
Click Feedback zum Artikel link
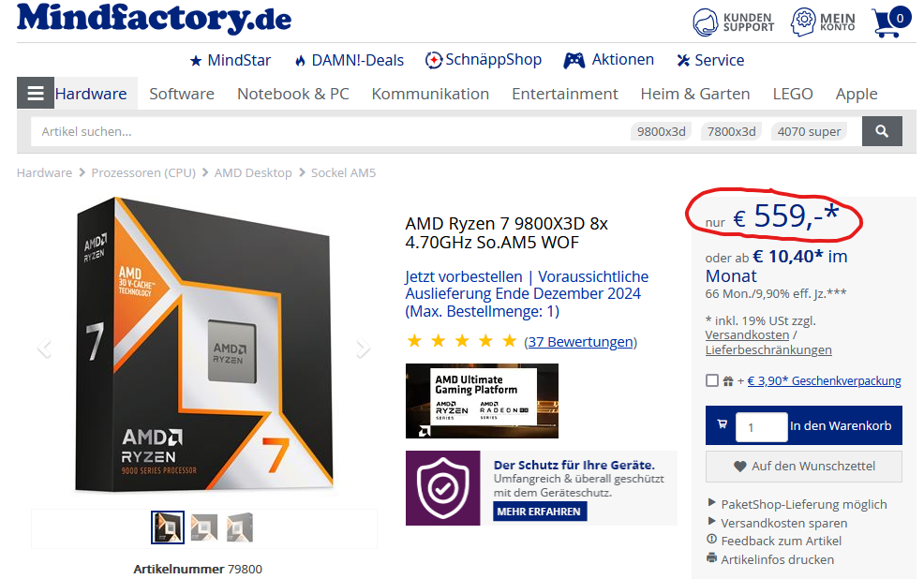[x=781, y=541]
